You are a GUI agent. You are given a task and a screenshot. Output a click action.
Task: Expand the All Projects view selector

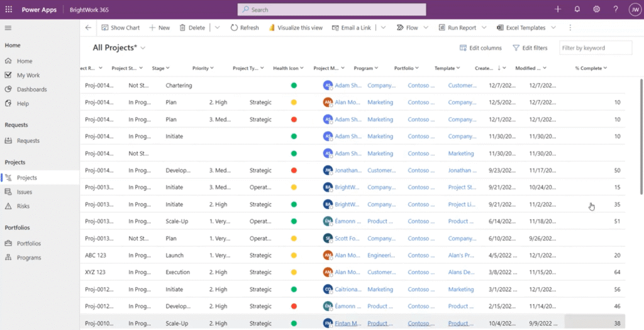pos(143,48)
